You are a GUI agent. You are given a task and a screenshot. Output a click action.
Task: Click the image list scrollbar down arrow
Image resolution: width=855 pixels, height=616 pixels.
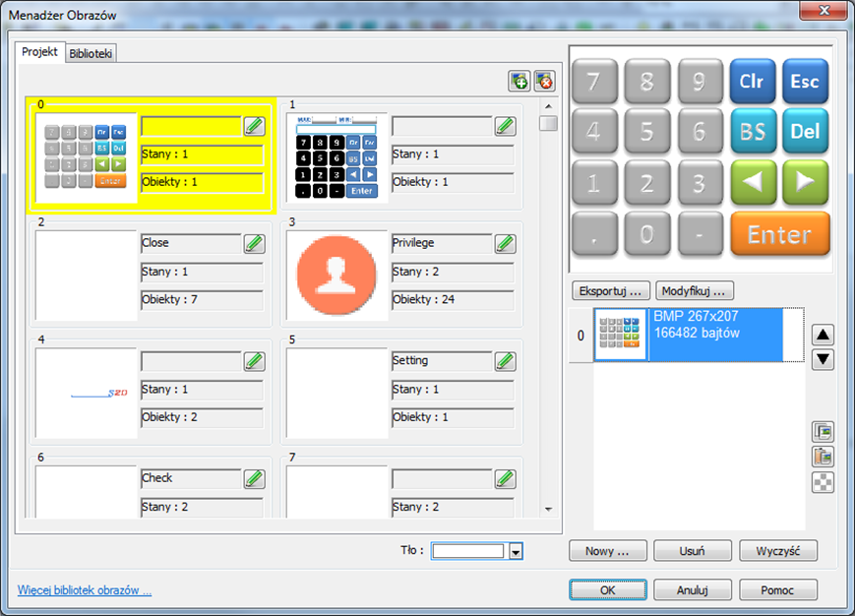pyautogui.click(x=549, y=509)
